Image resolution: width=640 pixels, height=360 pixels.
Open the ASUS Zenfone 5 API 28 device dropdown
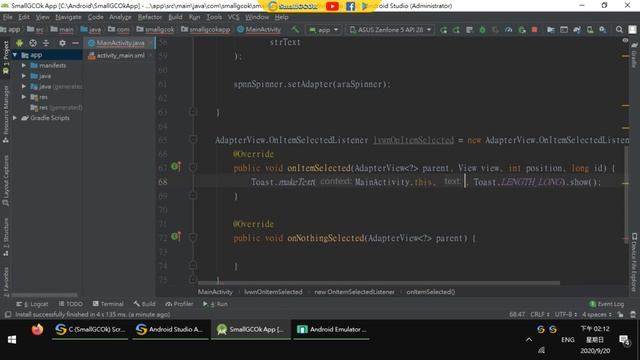(x=390, y=30)
